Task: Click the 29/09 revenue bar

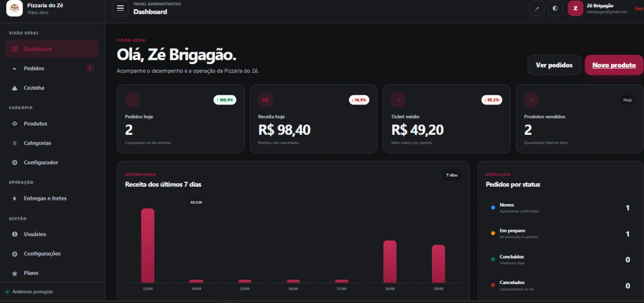Action: click(x=438, y=264)
